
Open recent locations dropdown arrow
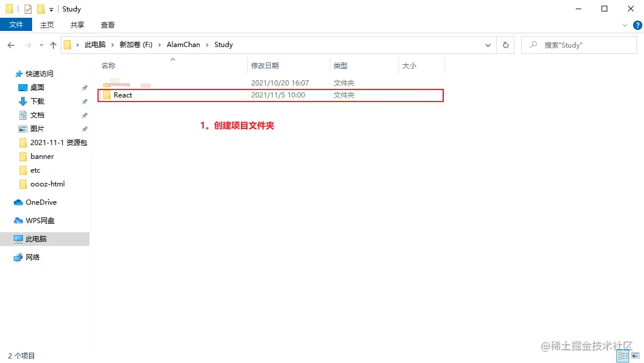pyautogui.click(x=41, y=45)
